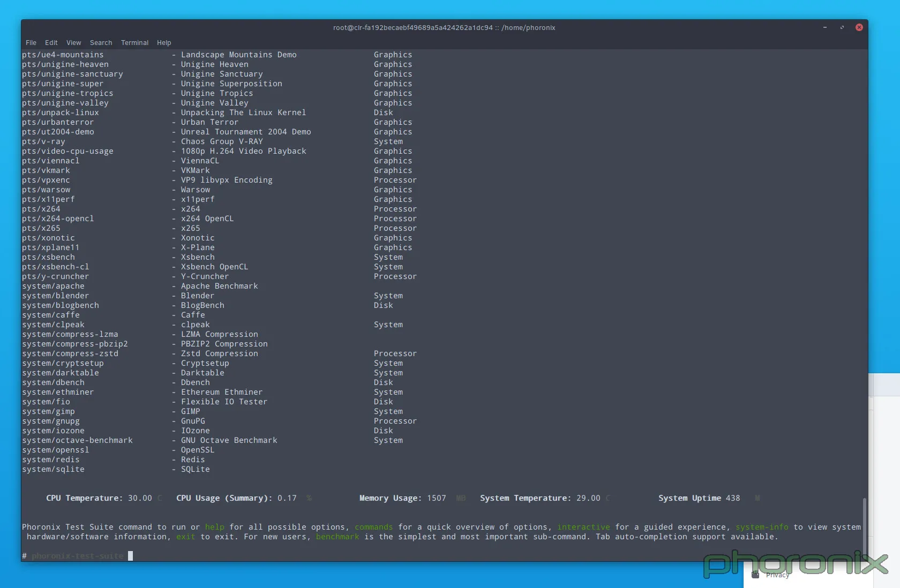Click the green 'benchmark' keyword
Viewport: 900px width, 588px height.
337,537
